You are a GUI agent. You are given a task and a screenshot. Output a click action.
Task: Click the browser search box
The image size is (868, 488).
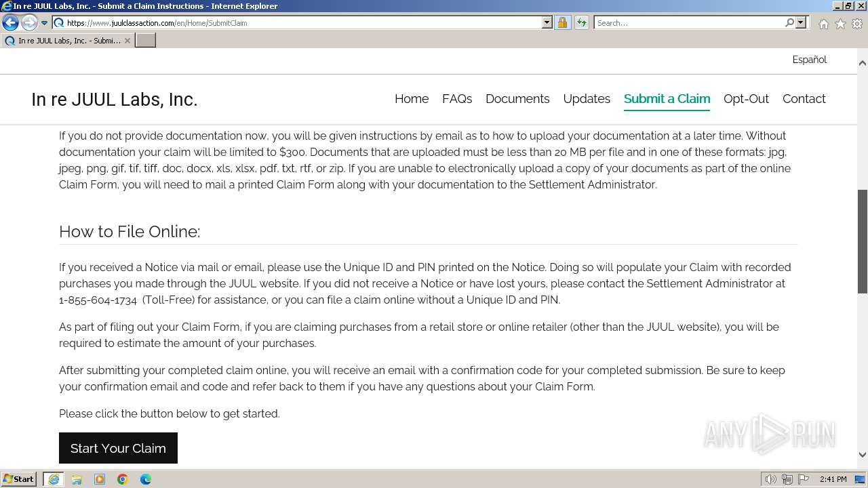click(x=688, y=22)
